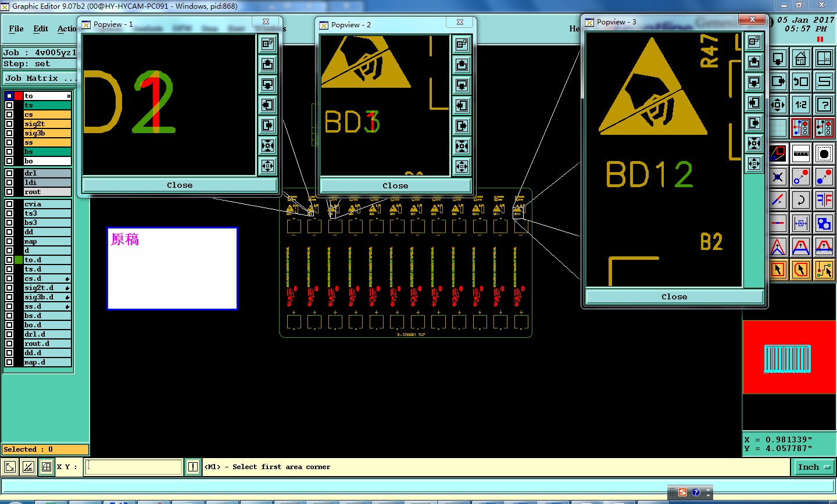Select the blue X snap icon
Viewport: 837px width, 504px height.
[x=778, y=177]
